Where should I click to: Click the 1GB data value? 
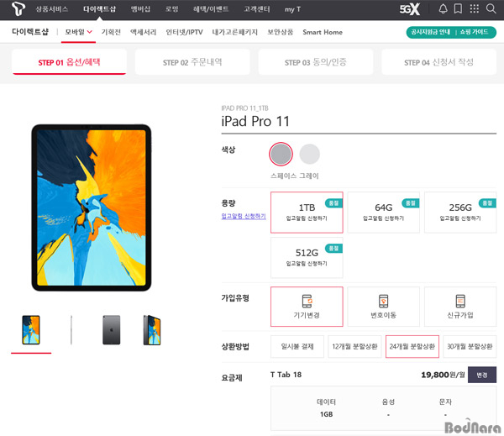click(x=326, y=414)
